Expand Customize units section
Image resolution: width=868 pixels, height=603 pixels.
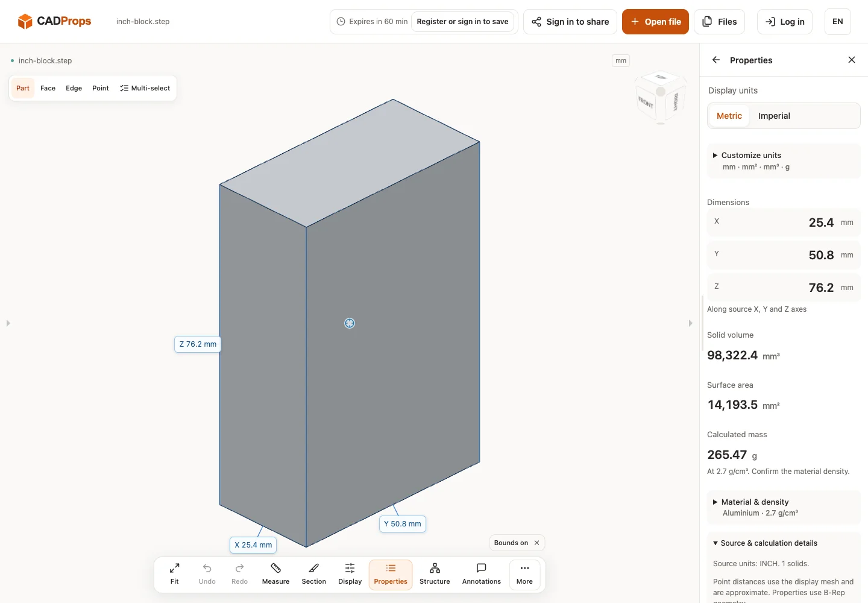784,161
